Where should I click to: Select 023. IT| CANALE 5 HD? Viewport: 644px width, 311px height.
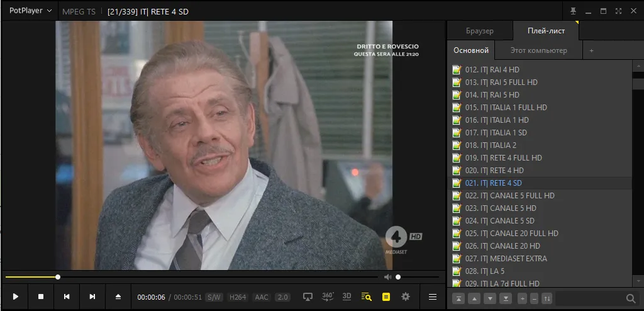point(540,208)
